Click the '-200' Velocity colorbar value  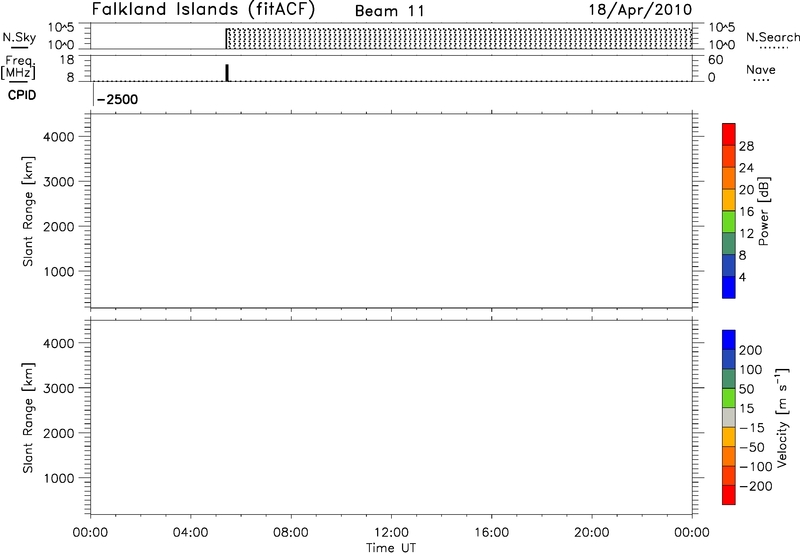pos(756,486)
